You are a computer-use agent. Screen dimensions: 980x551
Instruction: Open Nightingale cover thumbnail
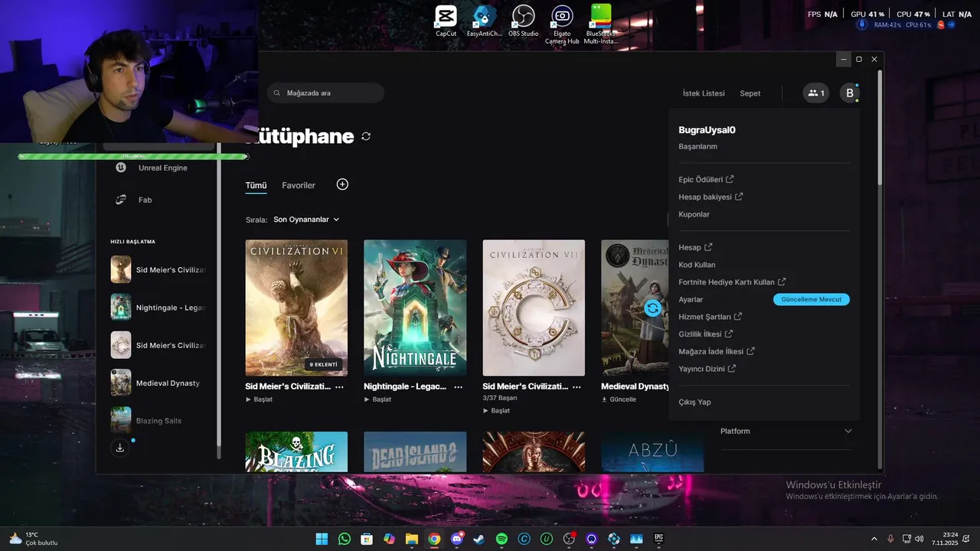pyautogui.click(x=415, y=308)
